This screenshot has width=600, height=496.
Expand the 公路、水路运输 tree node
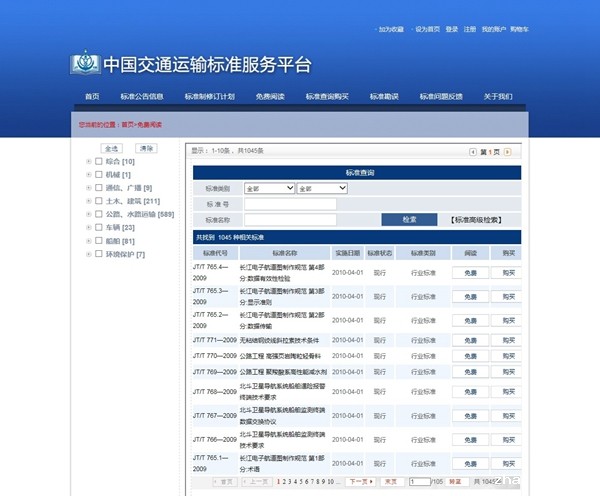tap(87, 214)
